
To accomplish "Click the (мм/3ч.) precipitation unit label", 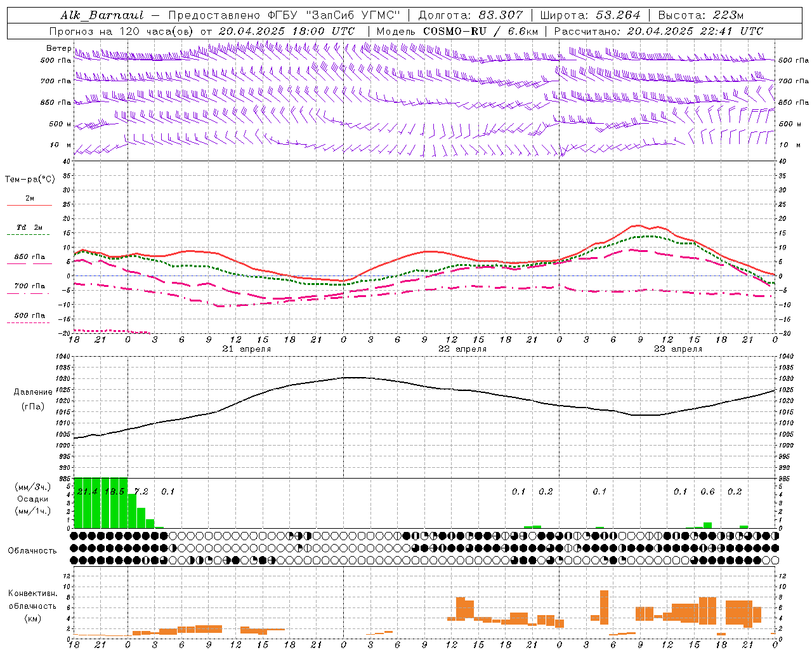I will click(33, 487).
